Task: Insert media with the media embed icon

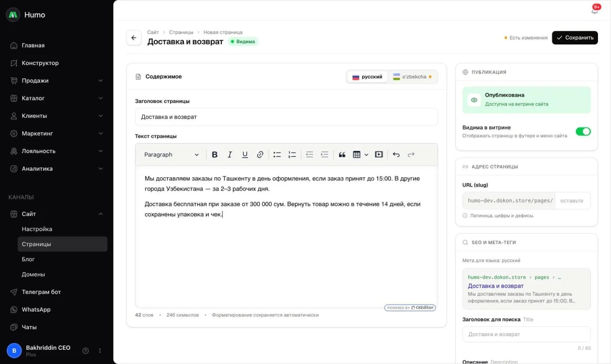Action: (379, 155)
